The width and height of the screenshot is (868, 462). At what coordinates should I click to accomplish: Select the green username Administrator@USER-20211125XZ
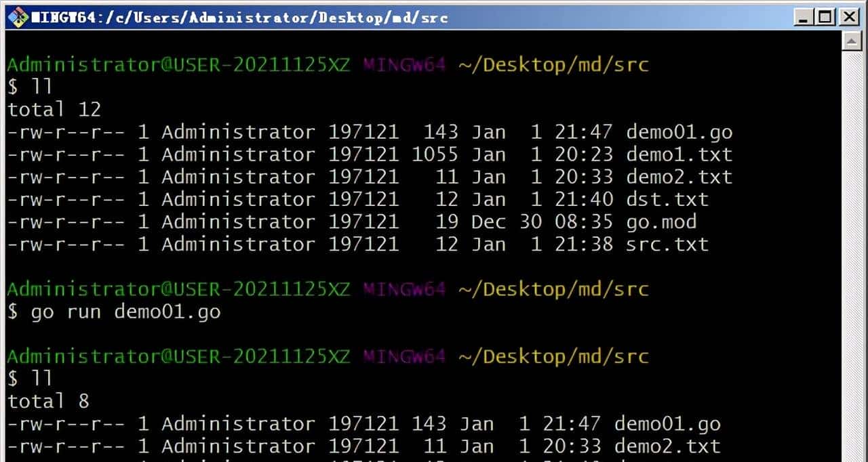tap(178, 64)
